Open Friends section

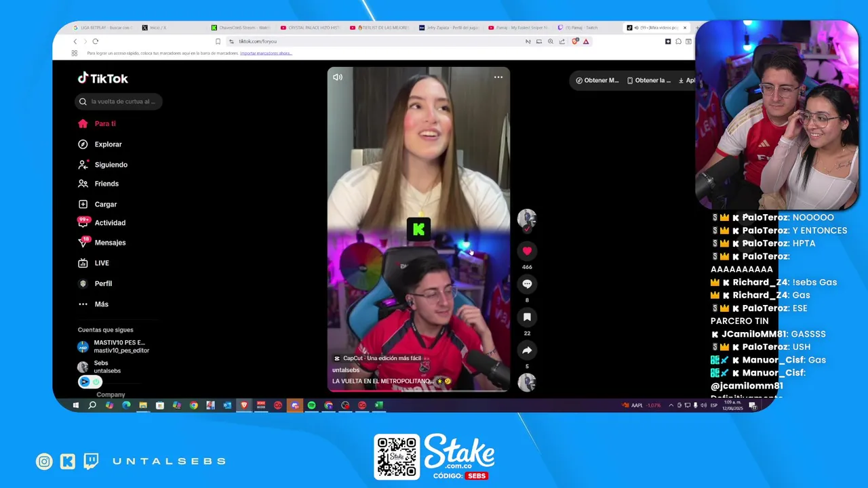pos(98,184)
